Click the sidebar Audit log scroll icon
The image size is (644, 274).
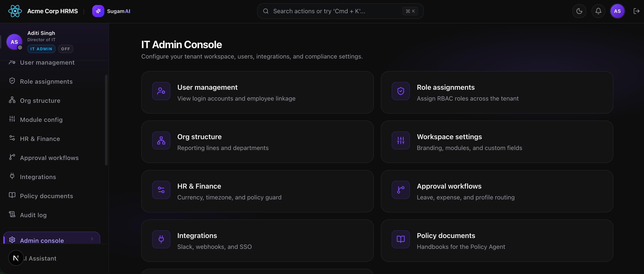[12, 214]
